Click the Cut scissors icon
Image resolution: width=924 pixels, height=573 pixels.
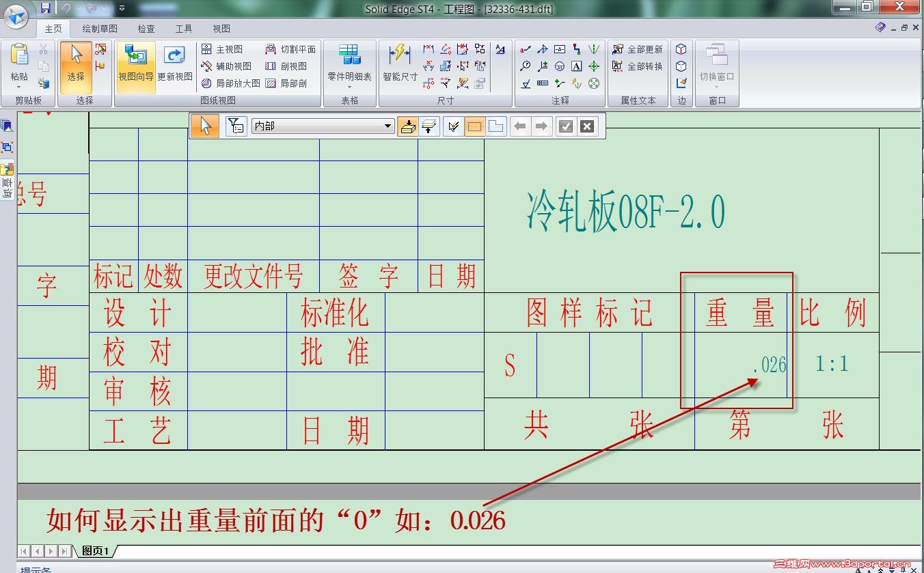pos(44,49)
